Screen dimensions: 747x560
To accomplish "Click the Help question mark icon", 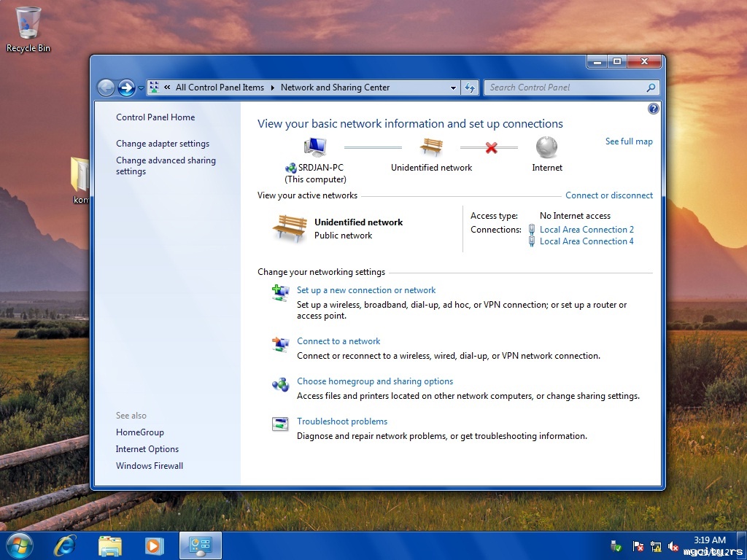I will click(653, 109).
